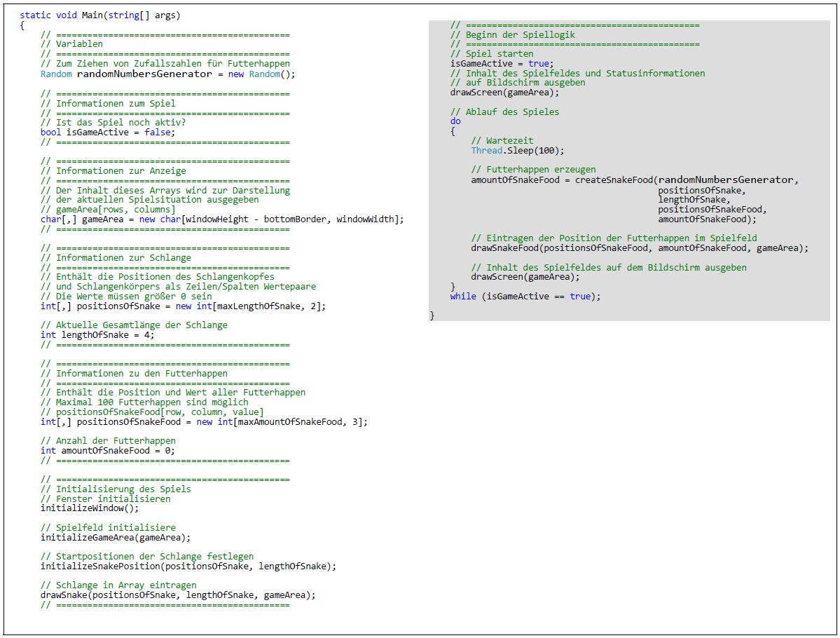840x638 pixels.
Task: Click the '// Beginn der Spiellogik' comment
Action: (x=512, y=35)
